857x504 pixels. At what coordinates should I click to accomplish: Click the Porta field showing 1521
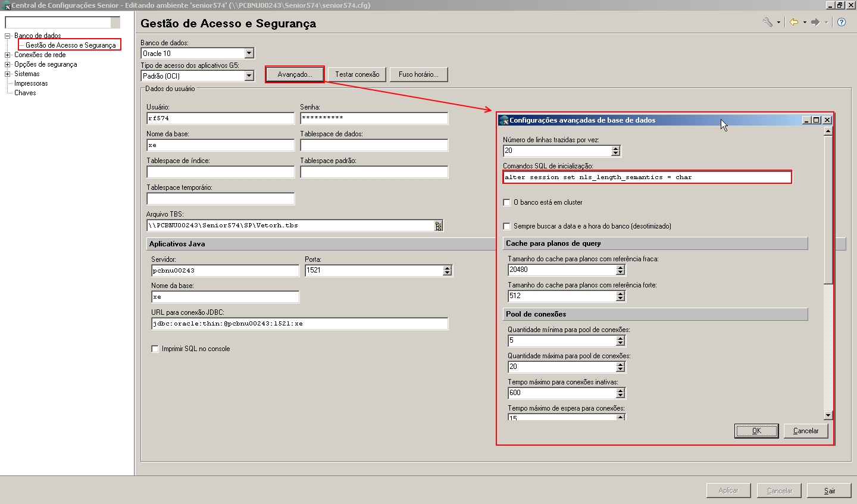[x=374, y=271]
